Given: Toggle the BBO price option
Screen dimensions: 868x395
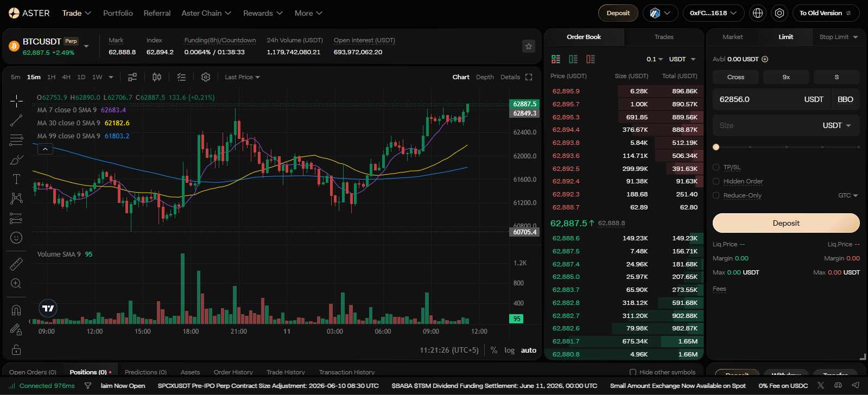Looking at the screenshot, I should coord(845,99).
